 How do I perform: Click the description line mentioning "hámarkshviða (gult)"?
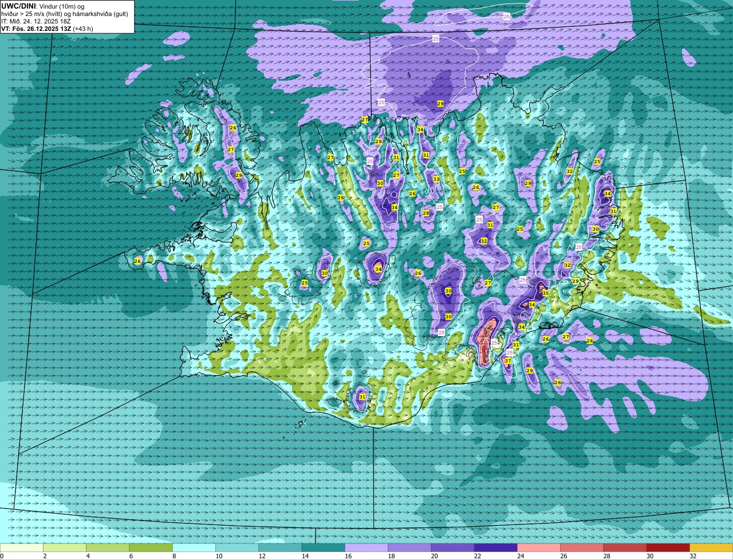[x=65, y=13]
